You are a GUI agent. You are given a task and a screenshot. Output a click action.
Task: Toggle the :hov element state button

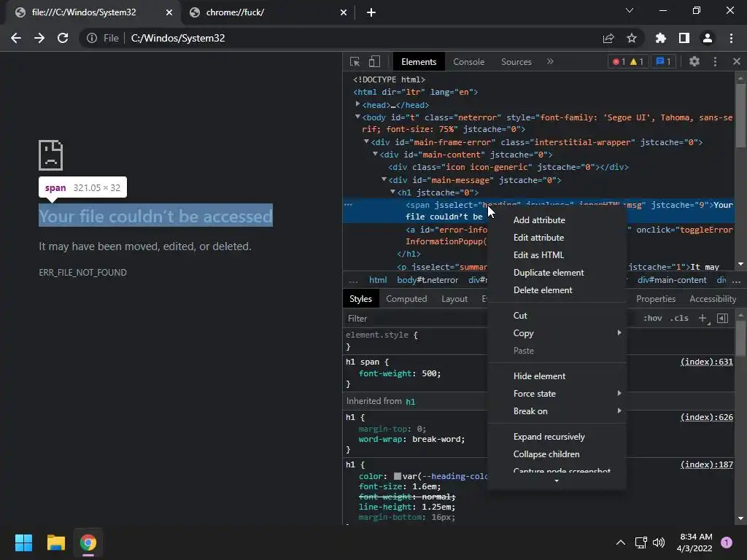click(x=653, y=318)
